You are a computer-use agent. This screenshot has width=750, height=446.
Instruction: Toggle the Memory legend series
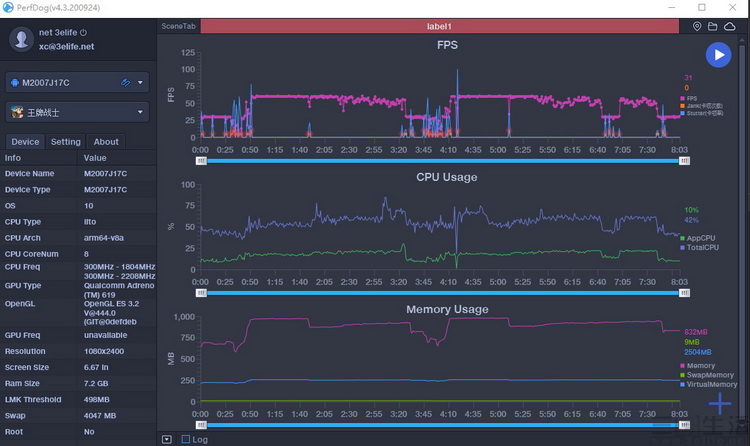(x=698, y=366)
